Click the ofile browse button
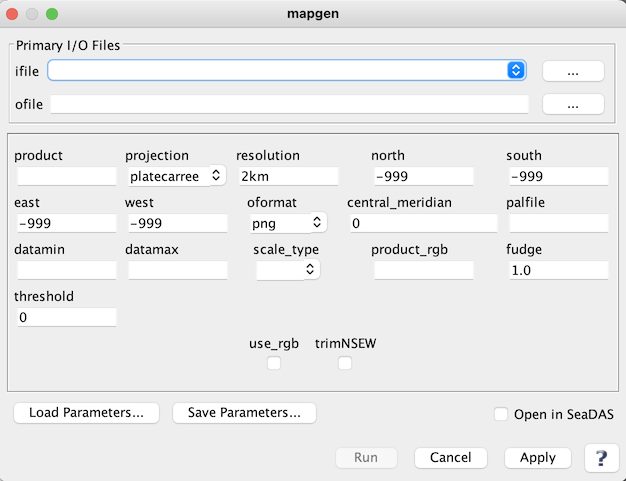 [x=573, y=104]
